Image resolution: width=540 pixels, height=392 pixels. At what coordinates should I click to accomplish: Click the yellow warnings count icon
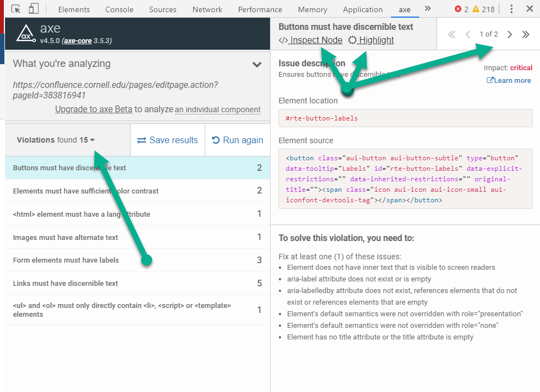[x=476, y=9]
